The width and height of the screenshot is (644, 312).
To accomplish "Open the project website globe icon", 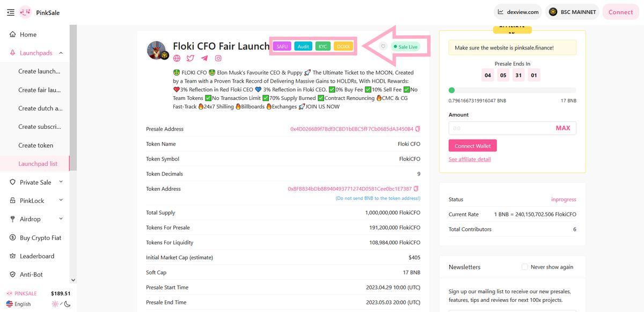I will point(177,58).
